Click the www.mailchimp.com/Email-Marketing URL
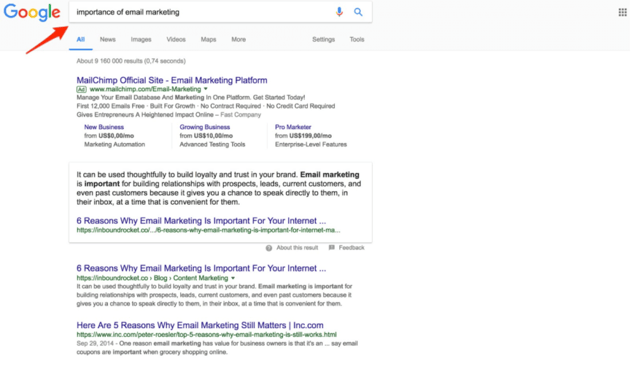This screenshot has width=636, height=369. pos(145,89)
